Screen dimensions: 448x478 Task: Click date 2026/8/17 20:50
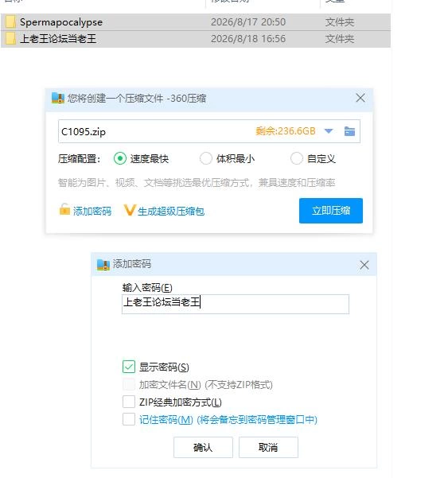248,22
